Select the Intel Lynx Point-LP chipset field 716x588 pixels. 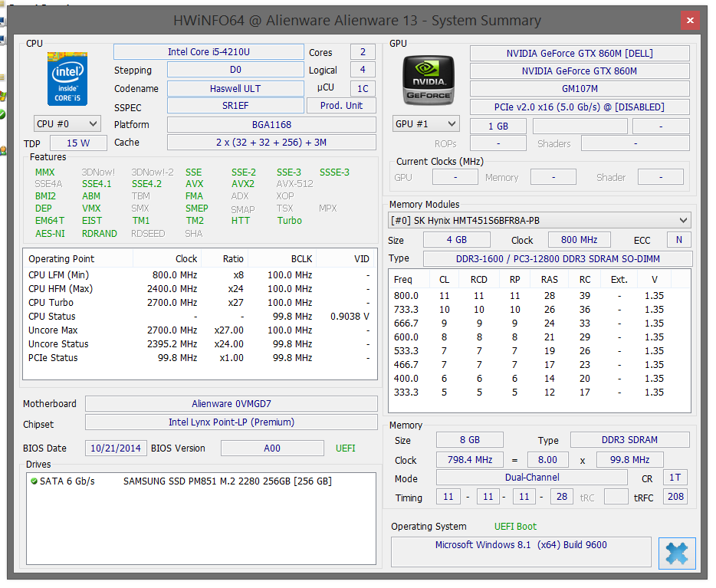click(x=231, y=422)
